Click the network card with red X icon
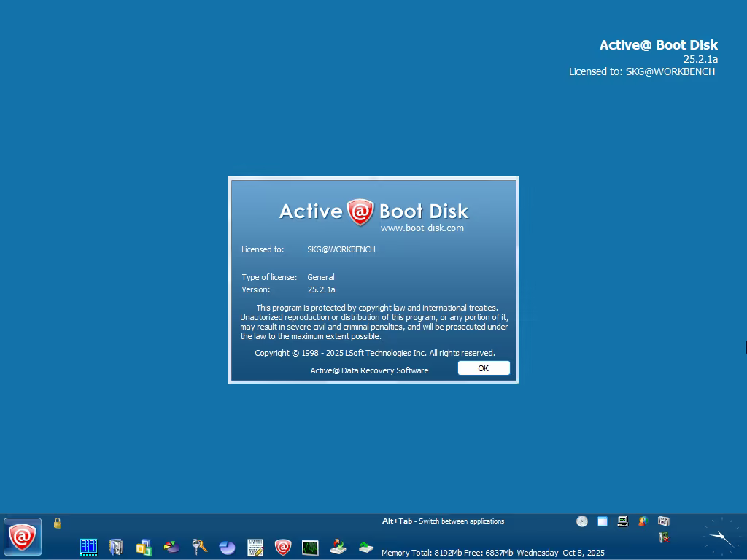This screenshot has height=560, width=747. point(664,538)
